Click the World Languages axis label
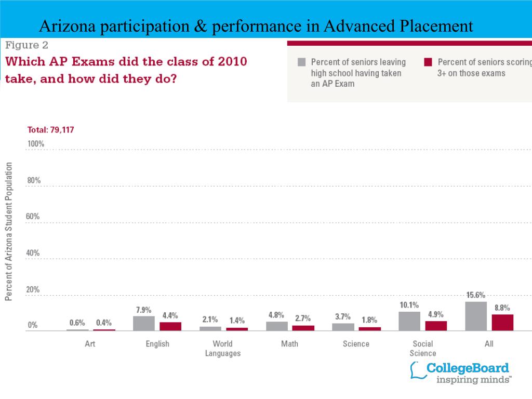Viewport: 532px width, 399px height. [x=223, y=349]
